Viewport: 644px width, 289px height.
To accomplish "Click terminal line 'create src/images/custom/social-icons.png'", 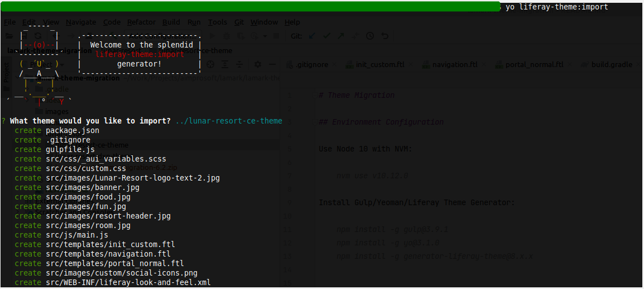I will 106,273.
